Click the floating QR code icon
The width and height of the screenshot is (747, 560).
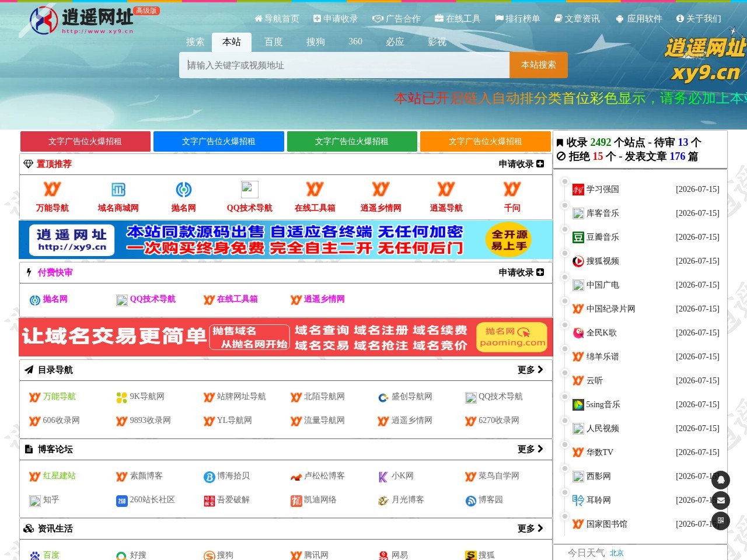click(x=721, y=521)
